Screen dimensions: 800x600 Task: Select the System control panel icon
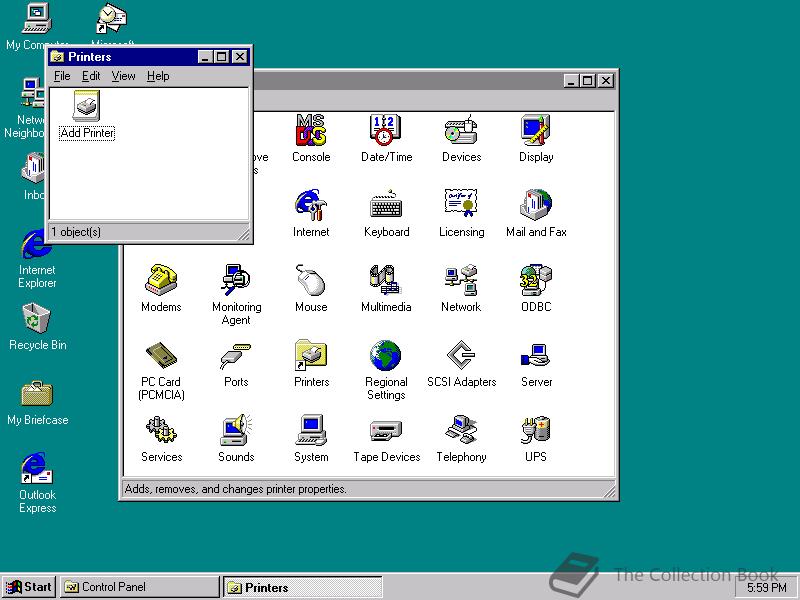[x=311, y=430]
